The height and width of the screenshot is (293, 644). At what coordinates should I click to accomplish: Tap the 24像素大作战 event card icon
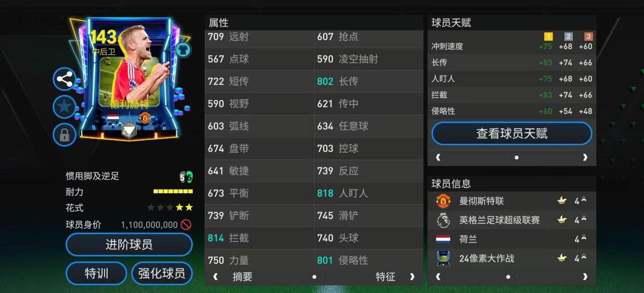[443, 258]
